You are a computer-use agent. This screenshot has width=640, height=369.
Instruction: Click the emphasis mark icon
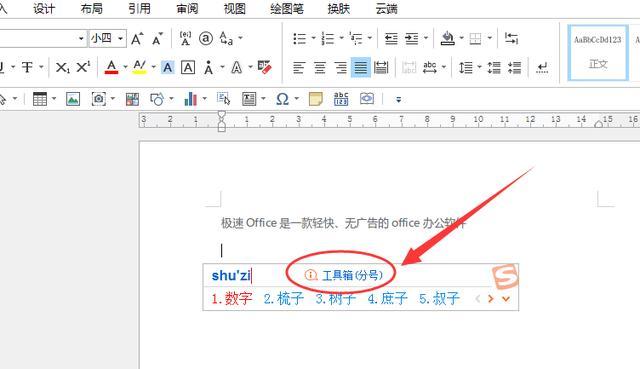pyautogui.click(x=209, y=67)
